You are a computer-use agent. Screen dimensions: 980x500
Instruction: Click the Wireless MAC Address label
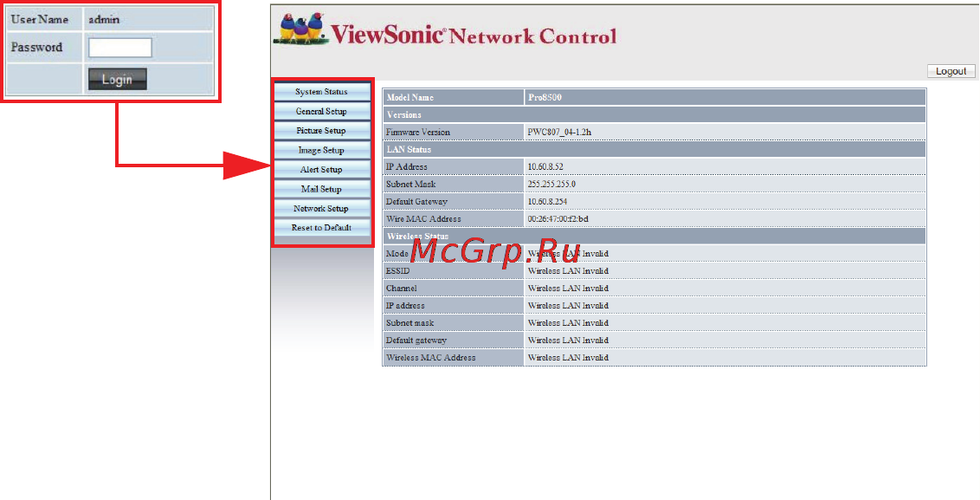tap(430, 358)
